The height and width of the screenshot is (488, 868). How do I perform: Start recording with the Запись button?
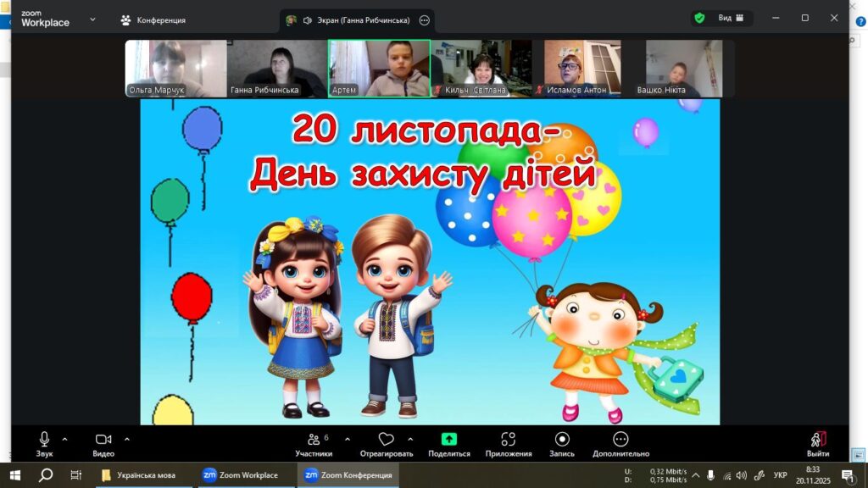[x=562, y=443]
